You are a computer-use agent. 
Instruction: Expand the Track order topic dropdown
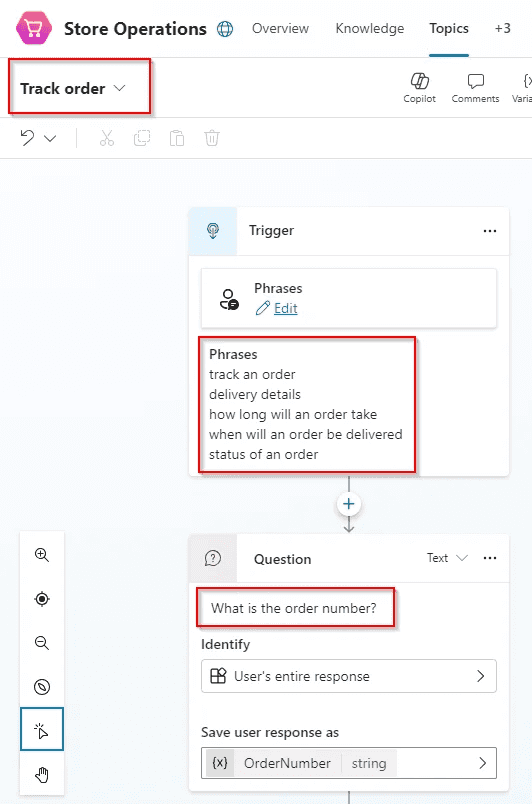tap(73, 89)
